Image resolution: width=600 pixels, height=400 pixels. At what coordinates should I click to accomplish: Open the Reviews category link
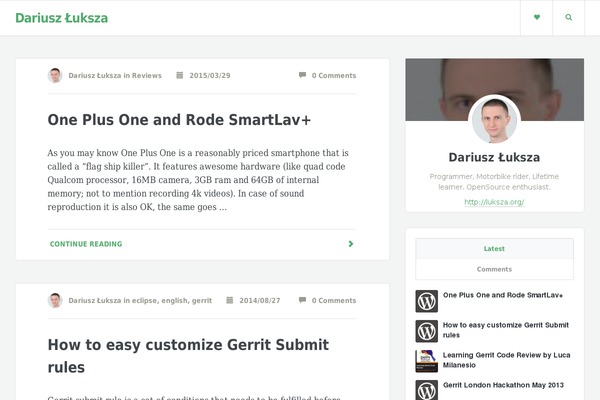pos(147,75)
